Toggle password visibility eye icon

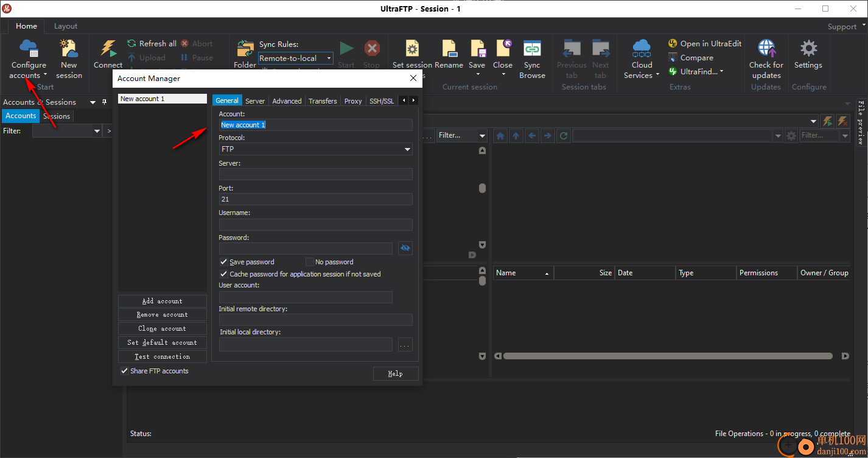click(405, 248)
